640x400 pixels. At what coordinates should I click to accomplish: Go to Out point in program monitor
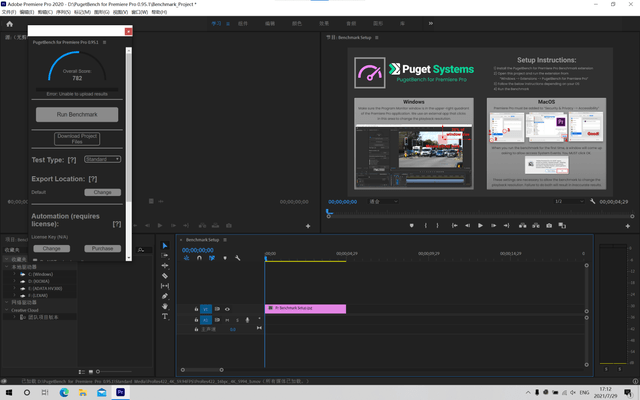point(507,225)
